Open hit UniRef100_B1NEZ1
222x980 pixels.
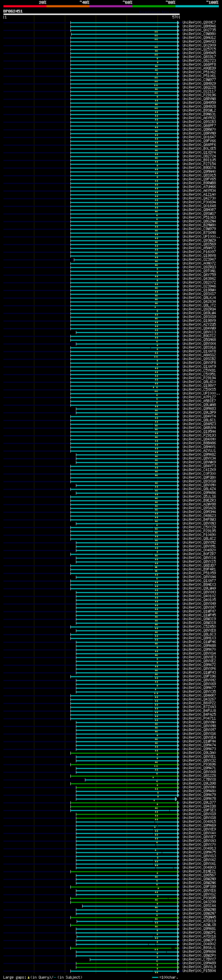pos(199,872)
